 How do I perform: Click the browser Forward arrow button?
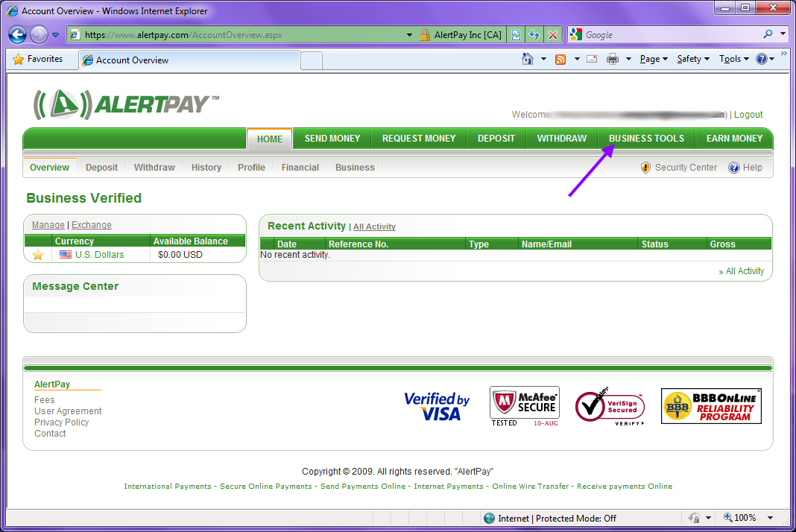coord(39,34)
